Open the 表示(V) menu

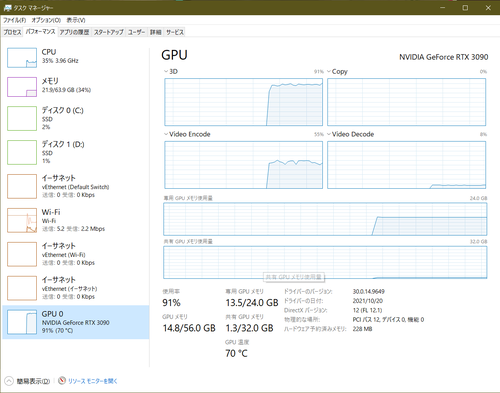[76, 20]
